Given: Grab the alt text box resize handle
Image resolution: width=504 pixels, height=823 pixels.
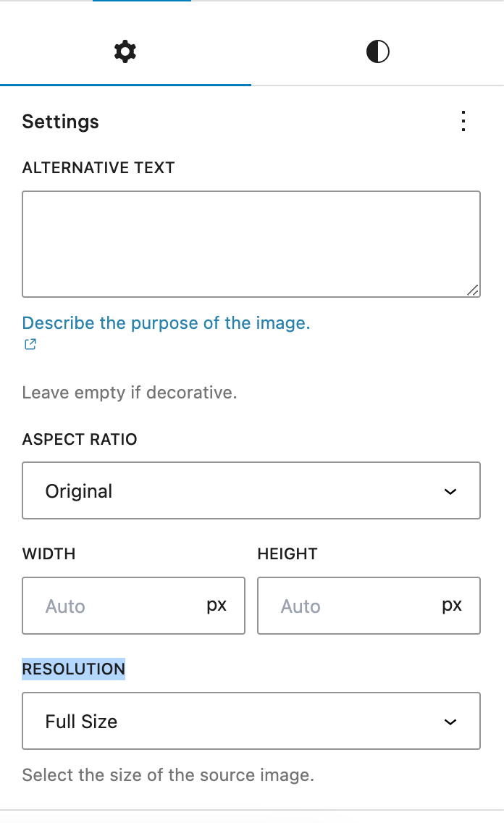Looking at the screenshot, I should click(x=472, y=290).
